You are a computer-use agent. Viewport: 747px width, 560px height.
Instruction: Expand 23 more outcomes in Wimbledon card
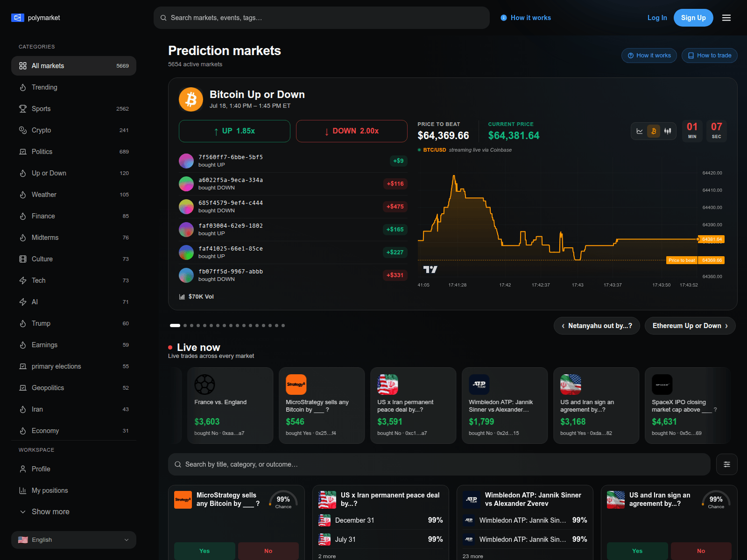(472, 556)
